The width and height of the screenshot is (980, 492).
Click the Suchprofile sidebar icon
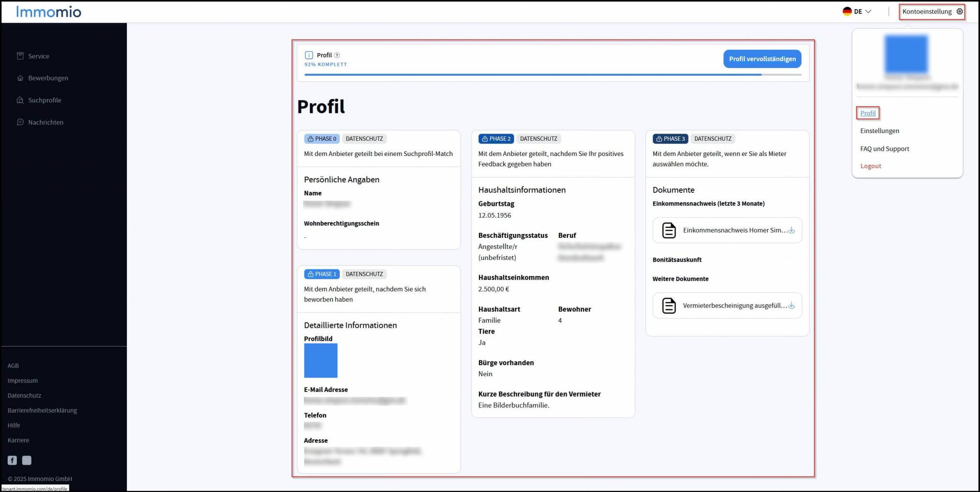20,100
